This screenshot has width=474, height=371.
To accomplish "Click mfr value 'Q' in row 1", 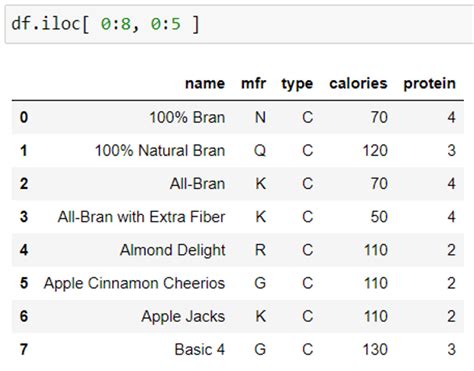I will (x=260, y=151).
